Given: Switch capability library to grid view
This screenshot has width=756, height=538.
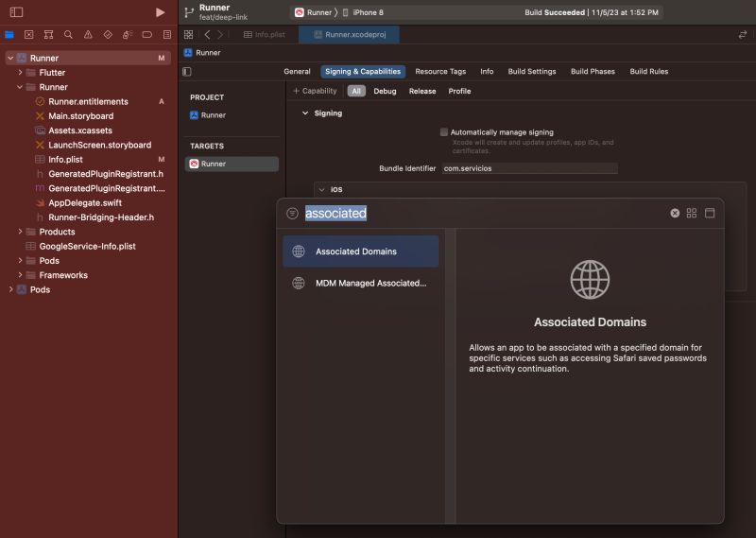Looking at the screenshot, I should (692, 214).
